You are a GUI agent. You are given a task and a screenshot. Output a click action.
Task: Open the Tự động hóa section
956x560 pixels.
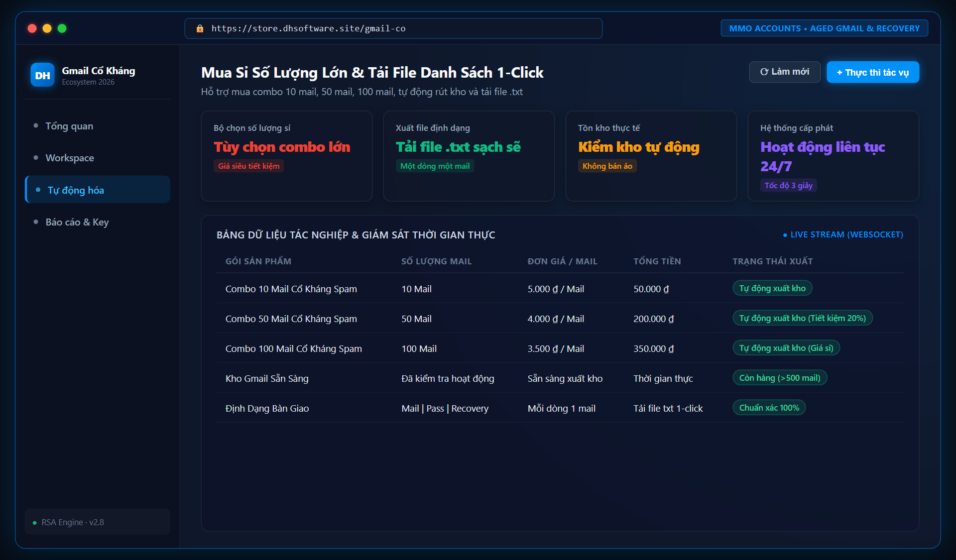click(x=98, y=190)
